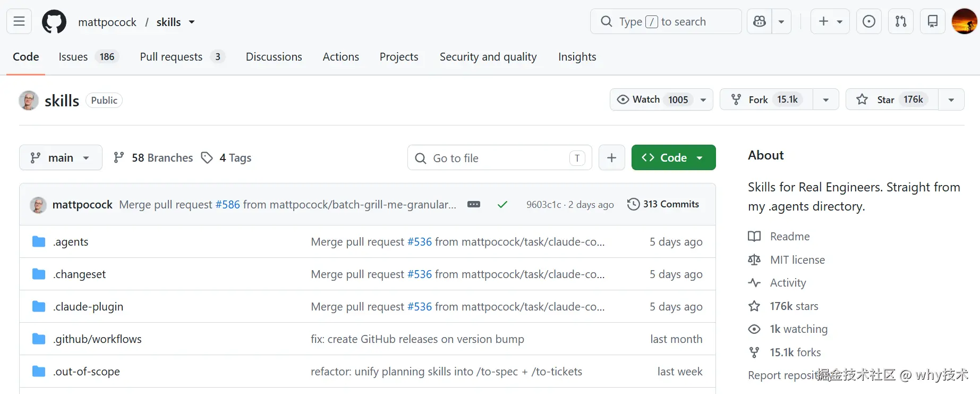
Task: Expand the main branch selector
Action: (x=61, y=157)
